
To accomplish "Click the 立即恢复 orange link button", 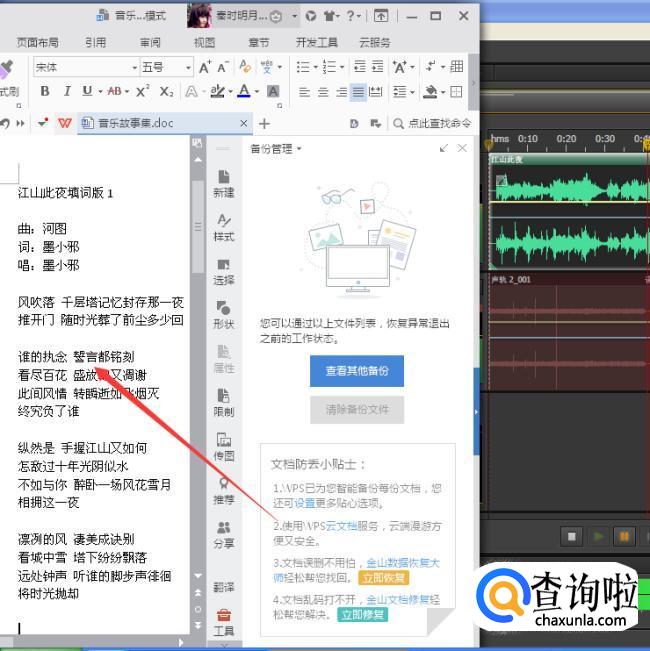I will [x=385, y=578].
